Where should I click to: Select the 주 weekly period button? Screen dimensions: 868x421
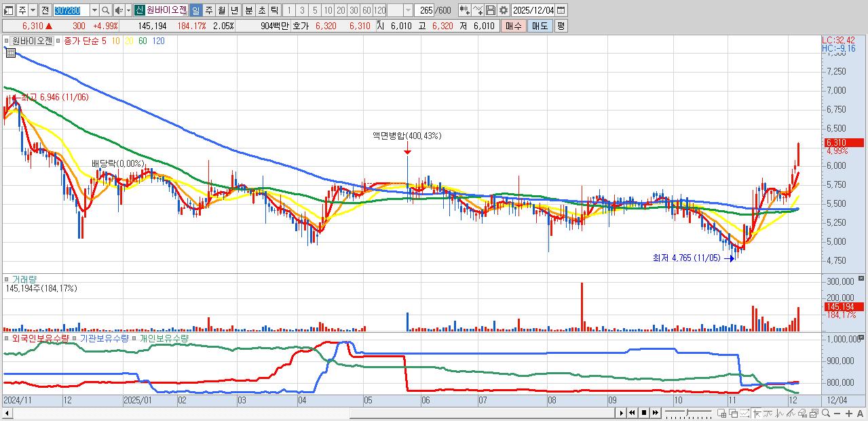208,10
